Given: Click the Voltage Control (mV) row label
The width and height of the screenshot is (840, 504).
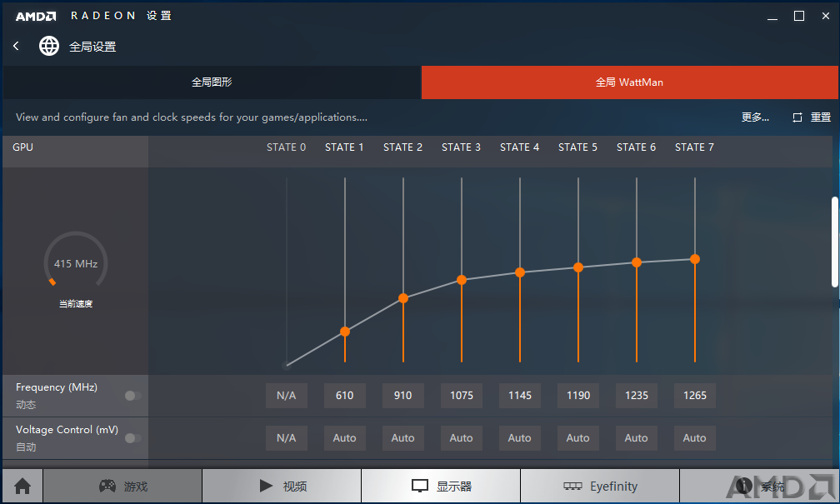Looking at the screenshot, I should pyautogui.click(x=67, y=430).
